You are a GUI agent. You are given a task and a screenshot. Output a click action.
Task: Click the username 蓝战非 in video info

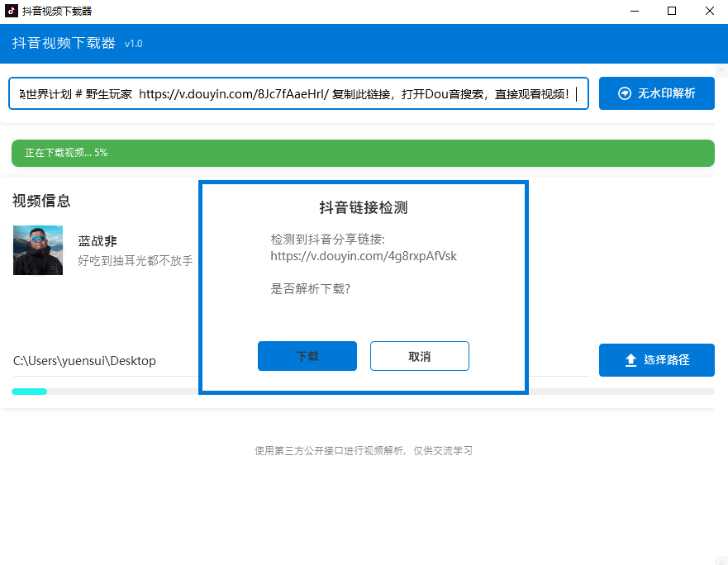[98, 240]
